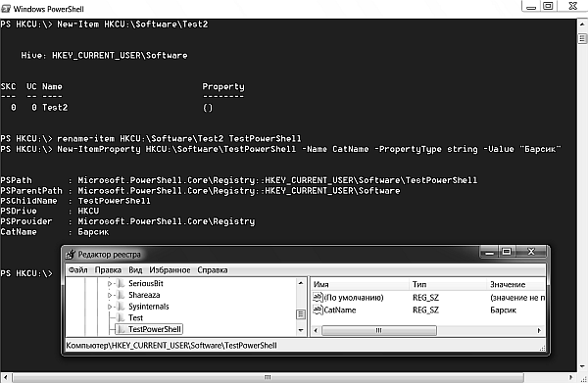Click the TestPowerShell folder icon

[x=121, y=329]
